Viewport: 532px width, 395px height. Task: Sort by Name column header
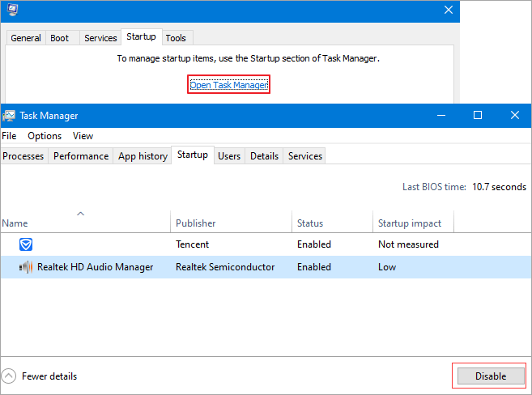click(15, 223)
